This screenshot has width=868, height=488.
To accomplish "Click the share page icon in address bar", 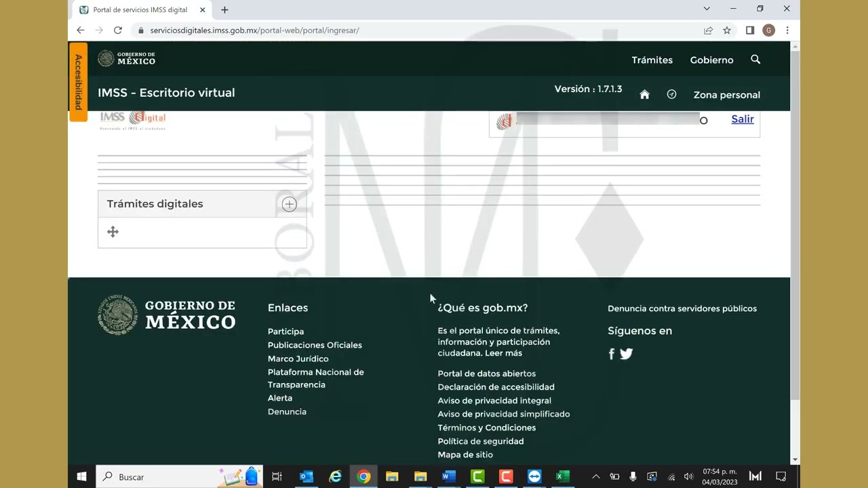I will point(708,30).
